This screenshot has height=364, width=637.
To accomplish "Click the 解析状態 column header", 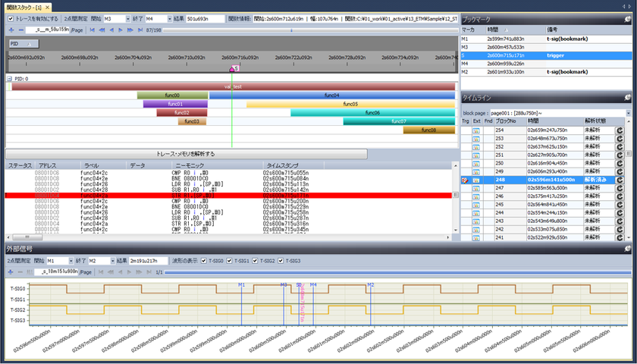I will coord(595,121).
